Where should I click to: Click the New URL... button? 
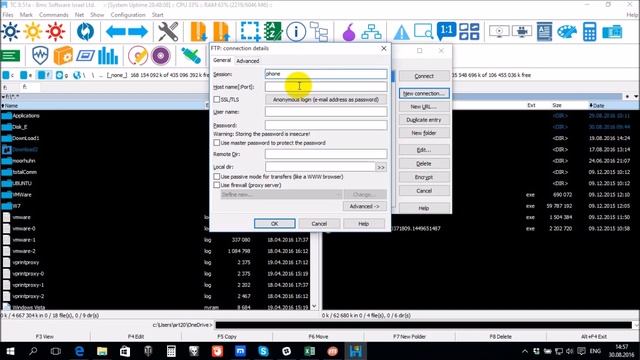(424, 107)
